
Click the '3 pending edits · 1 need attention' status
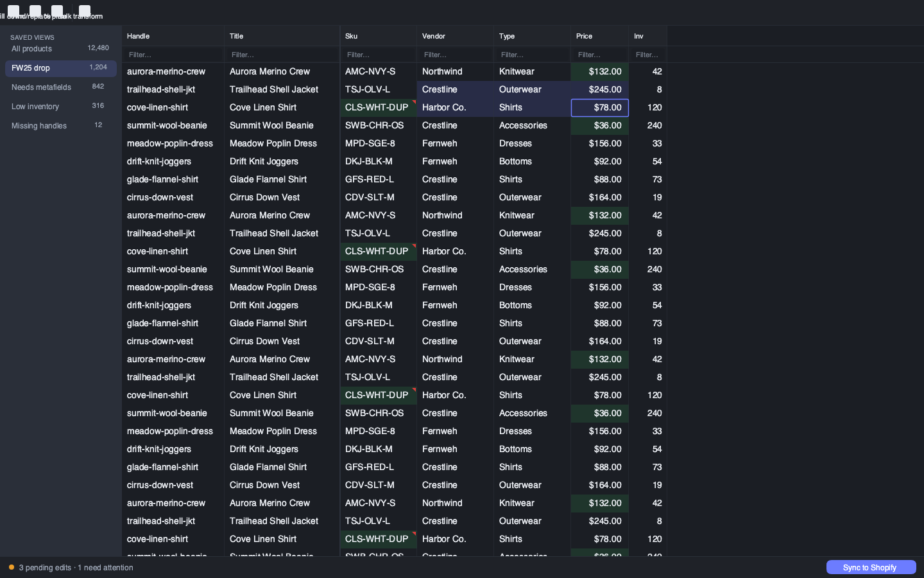(76, 568)
